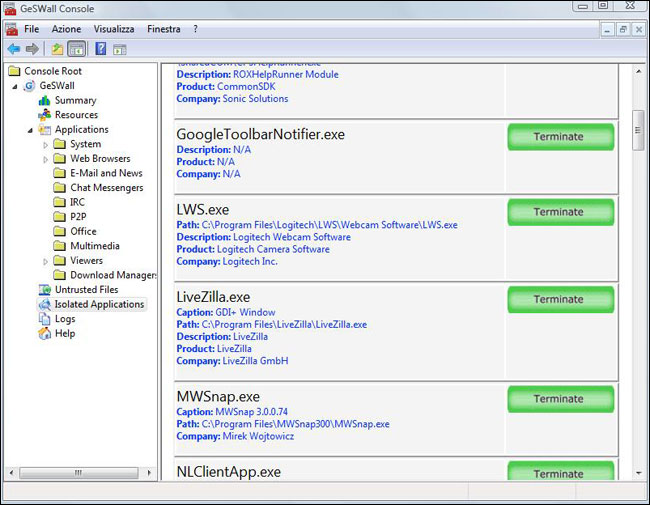This screenshot has width=650, height=505.
Task: Click the vertical scrollbar thumb in application list
Action: pos(639,130)
